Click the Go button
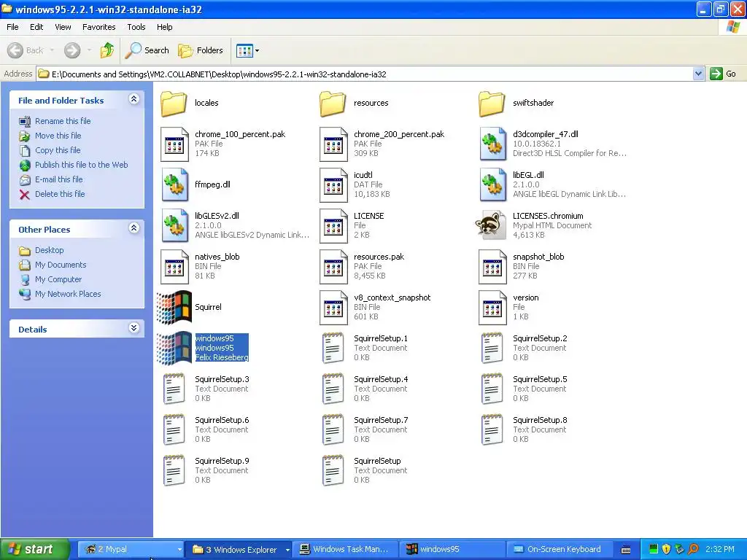This screenshot has height=560, width=747. pyautogui.click(x=723, y=74)
